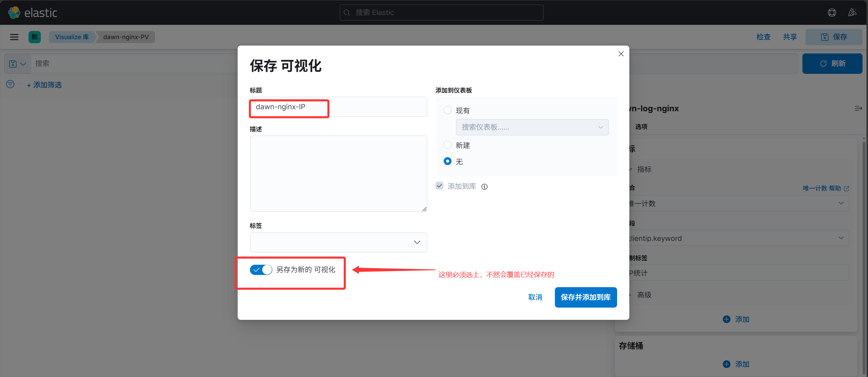This screenshot has height=377, width=868.
Task: Toggle 另存为新的 可视化 switch
Action: [261, 270]
